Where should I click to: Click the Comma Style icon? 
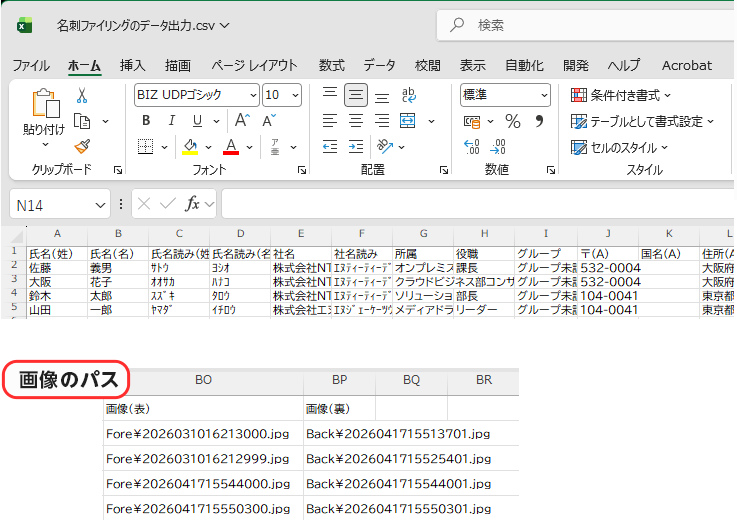540,121
